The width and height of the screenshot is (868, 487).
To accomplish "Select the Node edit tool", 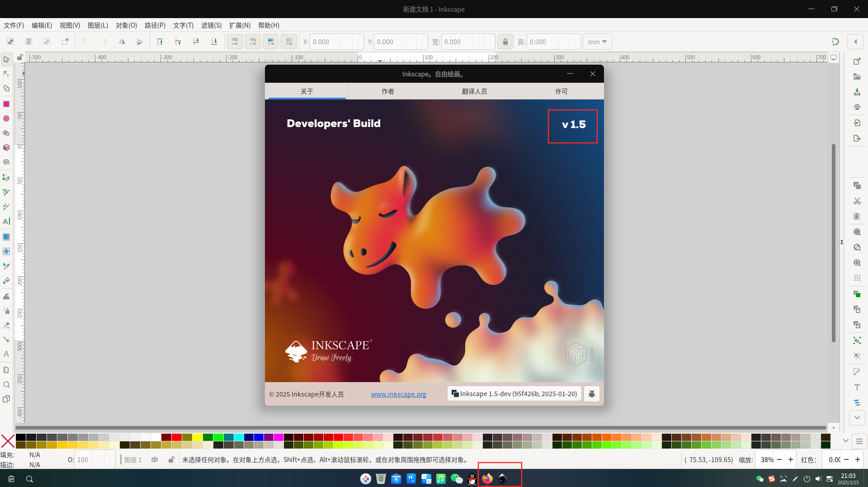I will pos(6,74).
